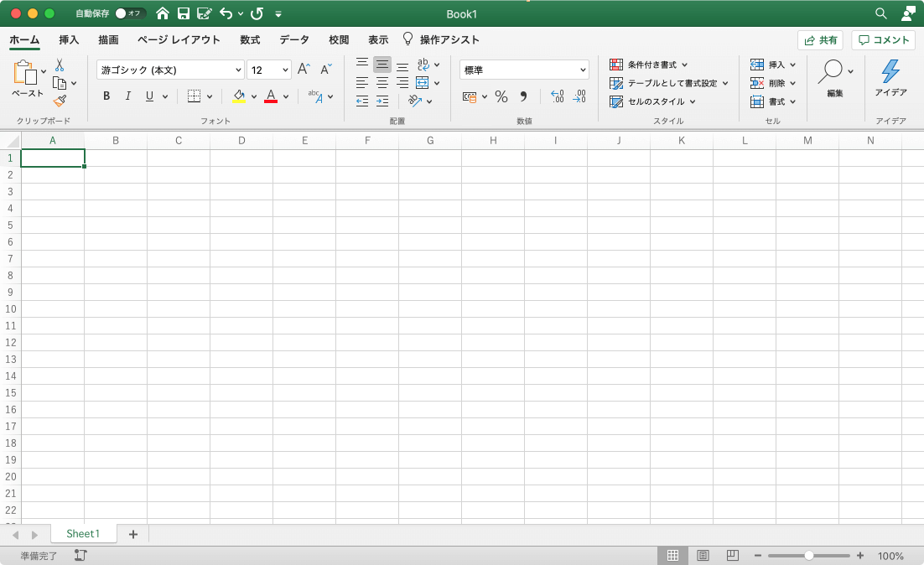The height and width of the screenshot is (565, 924).
Task: Toggle top vertical alignment
Action: [362, 65]
